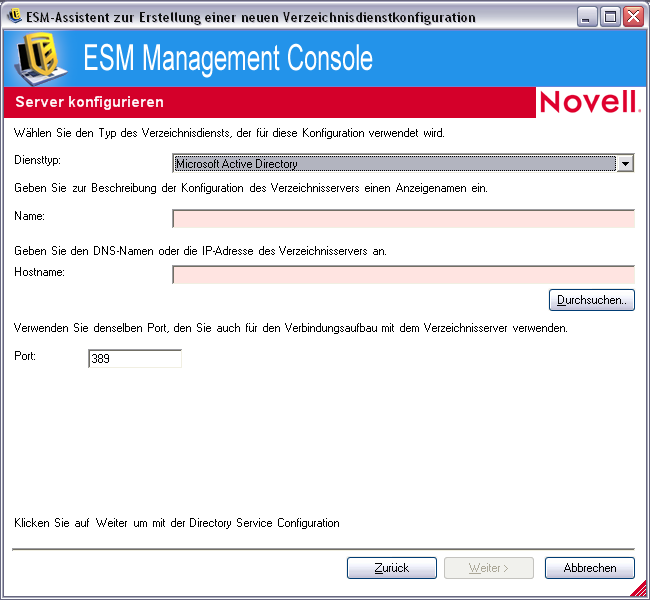
Task: Click the 'Verwenden Sie denselben Port' instruction text
Action: [291, 328]
